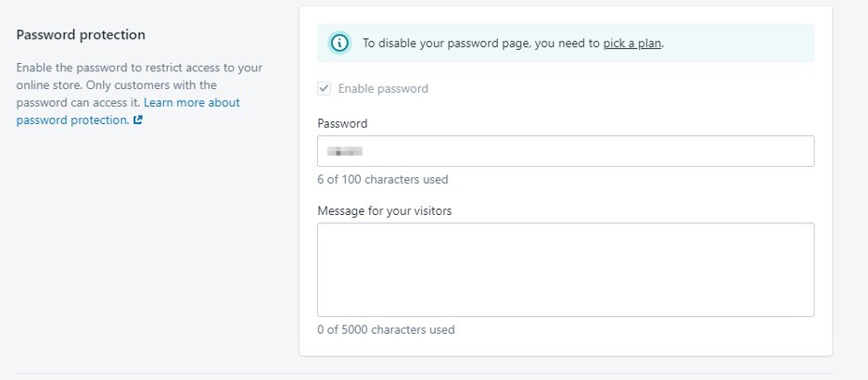Click the 'password protection.' text ending the link
Image resolution: width=868 pixels, height=380 pixels.
pos(72,120)
